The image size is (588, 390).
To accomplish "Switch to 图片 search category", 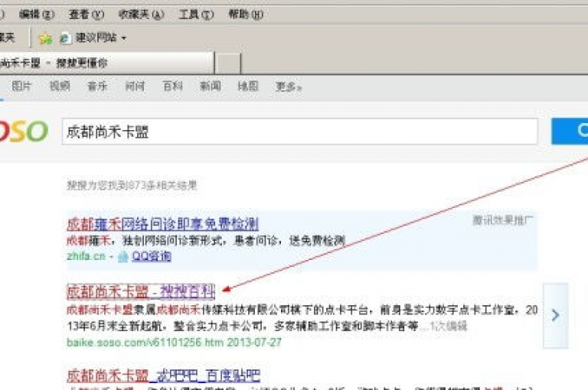I will [21, 86].
